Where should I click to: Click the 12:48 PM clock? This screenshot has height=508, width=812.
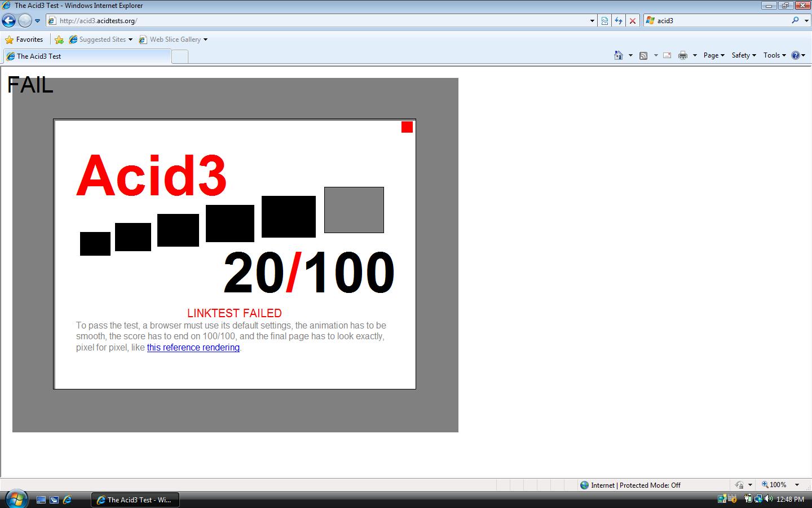[x=790, y=500]
